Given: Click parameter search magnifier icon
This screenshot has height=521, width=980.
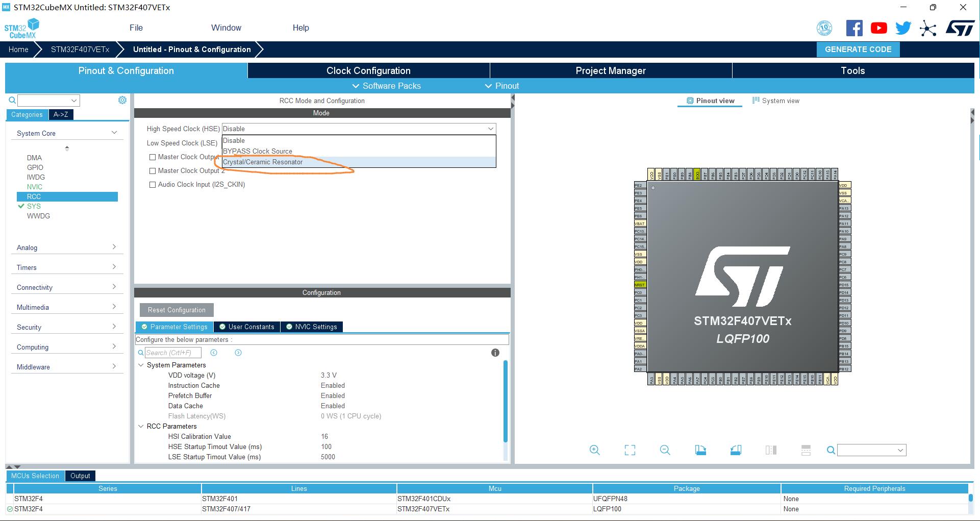Looking at the screenshot, I should 141,353.
